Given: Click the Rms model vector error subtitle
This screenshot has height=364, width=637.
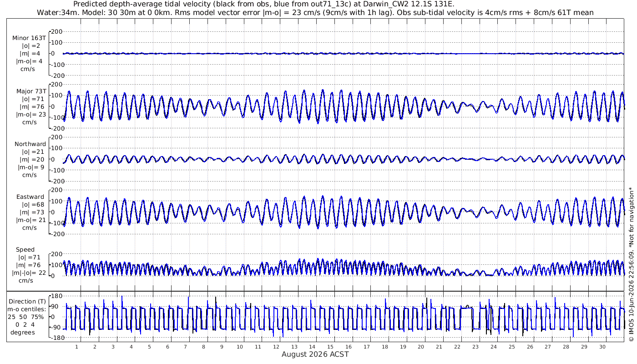Looking at the screenshot, I should click(x=315, y=12).
